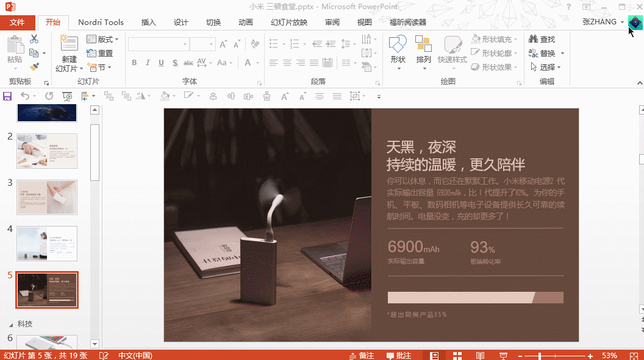Toggle Italic text formatting
This screenshot has height=360, width=644.
tap(148, 63)
